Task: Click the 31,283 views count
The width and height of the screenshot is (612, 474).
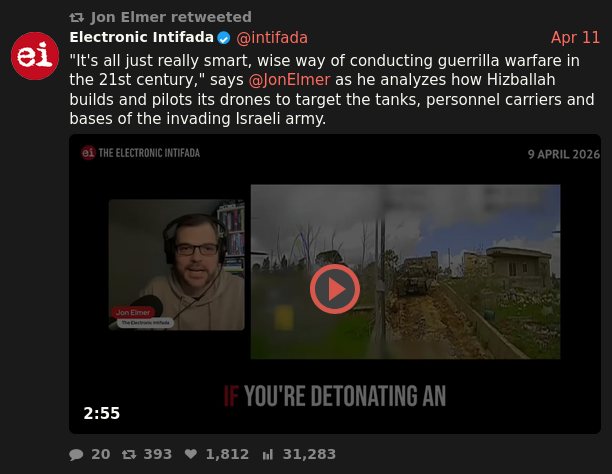Action: click(309, 454)
